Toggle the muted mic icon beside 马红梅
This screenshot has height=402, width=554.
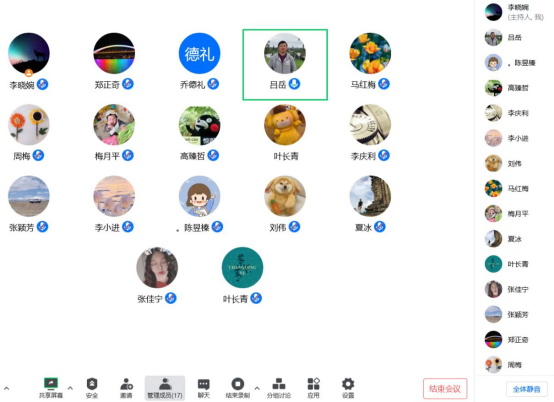[x=384, y=84]
